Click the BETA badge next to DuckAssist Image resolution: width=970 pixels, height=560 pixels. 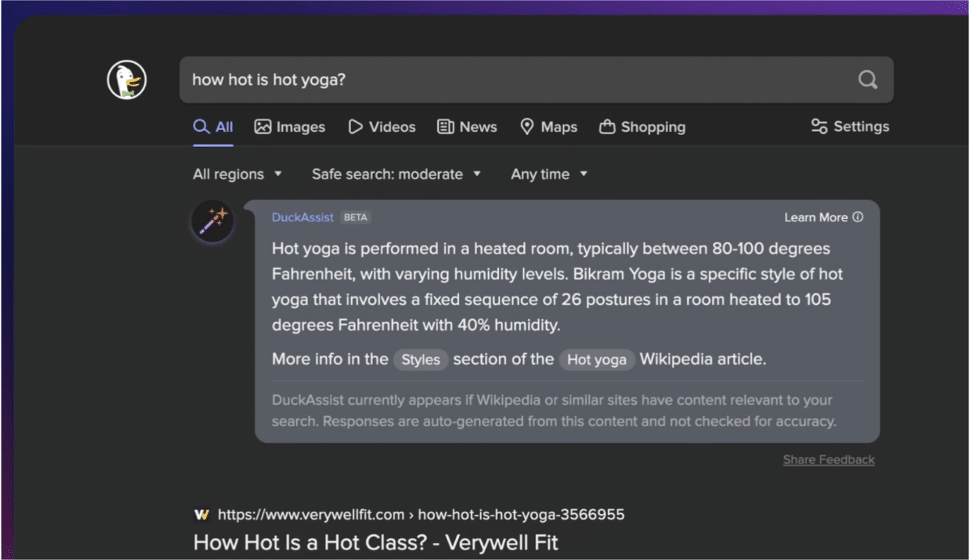pyautogui.click(x=356, y=217)
